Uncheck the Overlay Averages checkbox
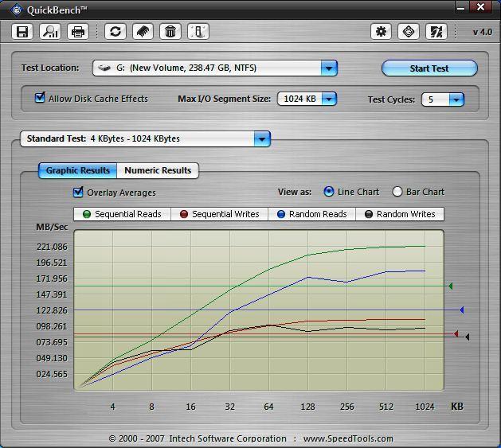This screenshot has height=448, width=501. (x=78, y=192)
